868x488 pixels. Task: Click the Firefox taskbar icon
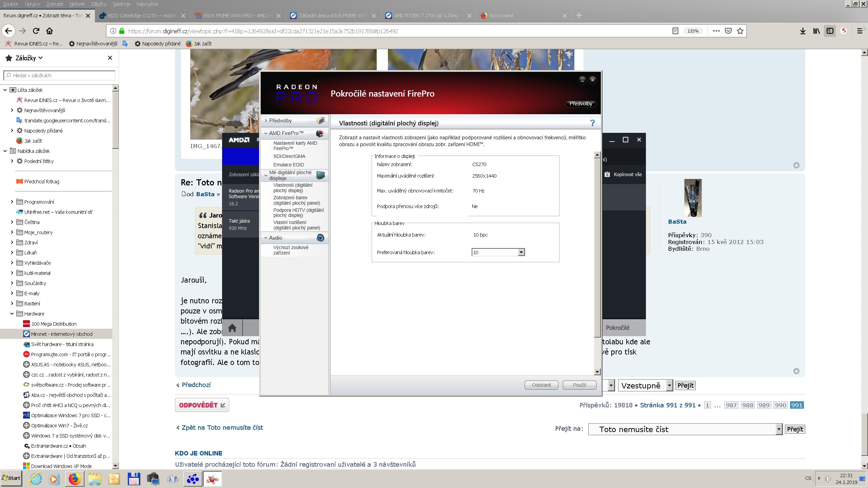click(75, 479)
